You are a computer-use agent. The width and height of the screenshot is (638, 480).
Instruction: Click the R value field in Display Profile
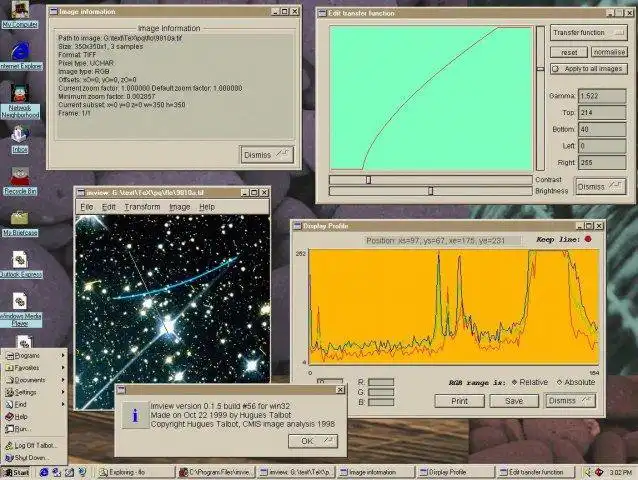pos(381,382)
